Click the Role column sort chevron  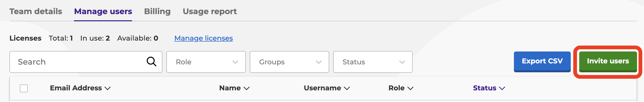click(x=410, y=88)
